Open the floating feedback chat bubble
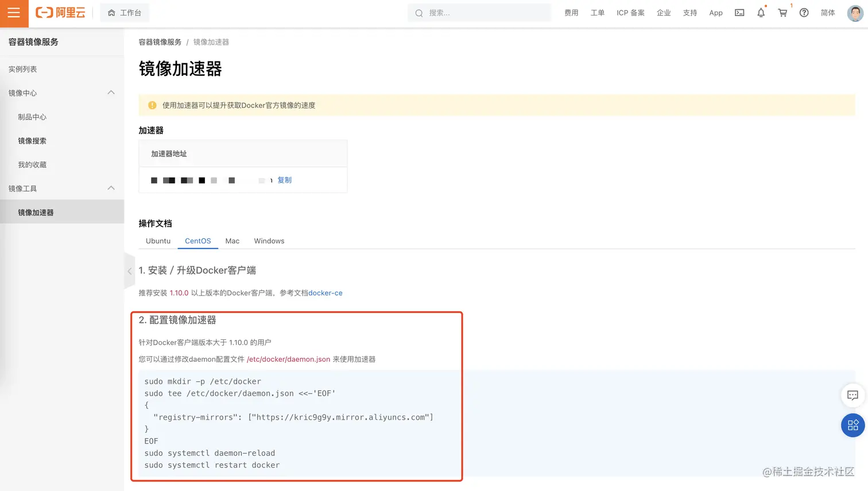This screenshot has width=868, height=491. pyautogui.click(x=852, y=396)
